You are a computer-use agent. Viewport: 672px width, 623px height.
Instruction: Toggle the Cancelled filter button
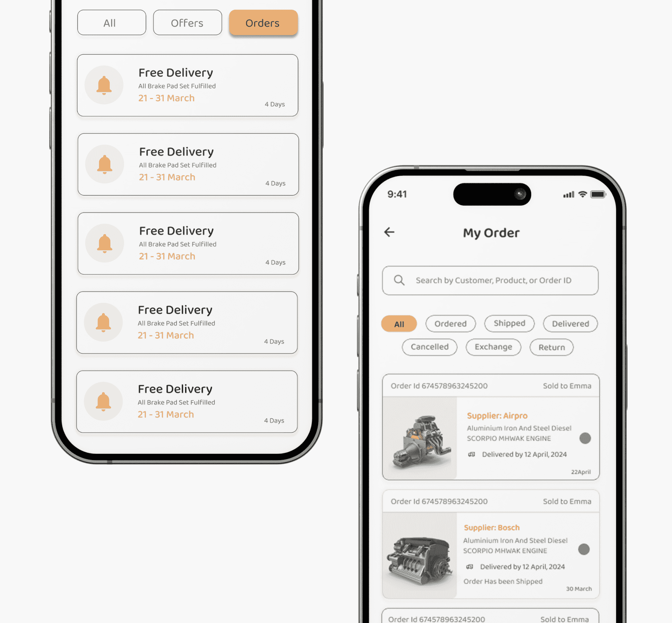[x=429, y=347]
